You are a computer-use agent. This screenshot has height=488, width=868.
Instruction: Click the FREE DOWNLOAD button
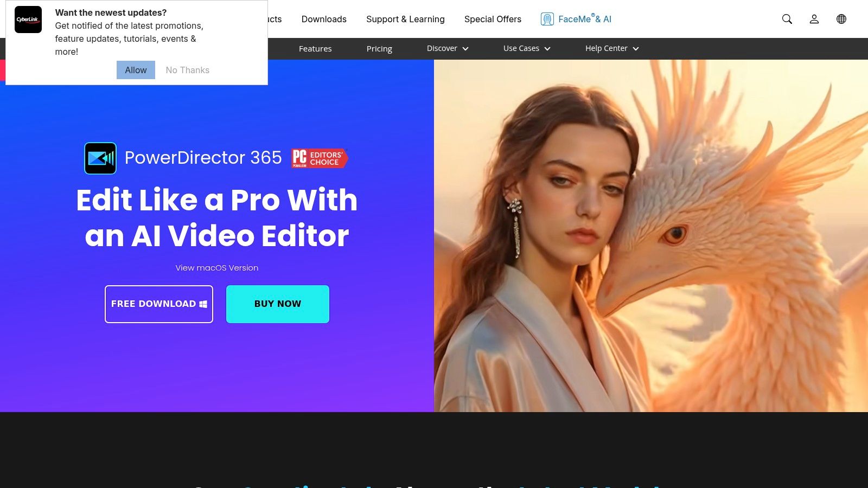click(x=159, y=304)
